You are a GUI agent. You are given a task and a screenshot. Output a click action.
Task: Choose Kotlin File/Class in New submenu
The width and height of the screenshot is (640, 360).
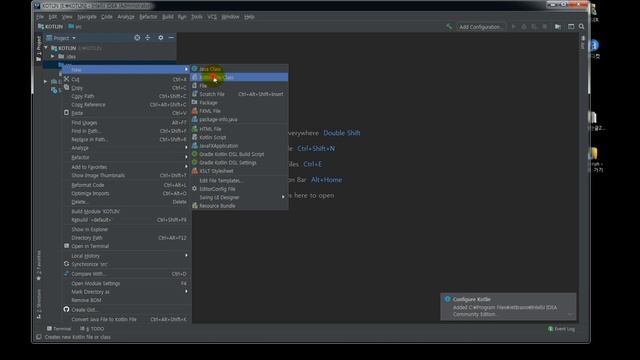[240, 77]
